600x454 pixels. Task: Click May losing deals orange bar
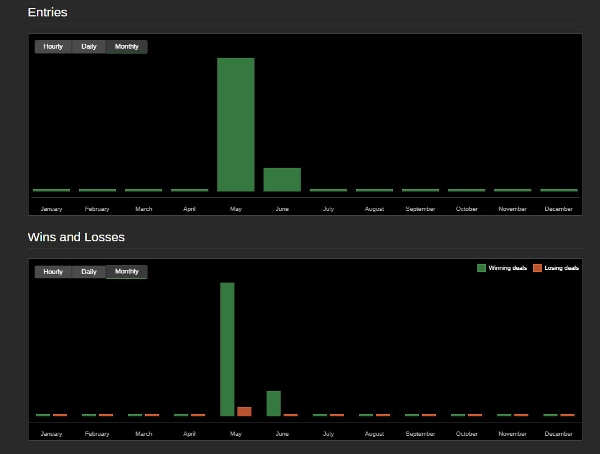(x=244, y=412)
